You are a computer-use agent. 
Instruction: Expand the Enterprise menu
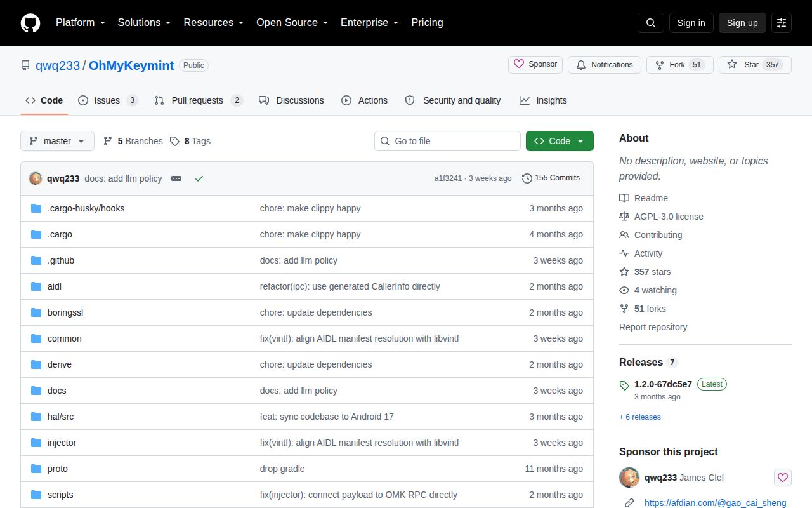pyautogui.click(x=369, y=23)
